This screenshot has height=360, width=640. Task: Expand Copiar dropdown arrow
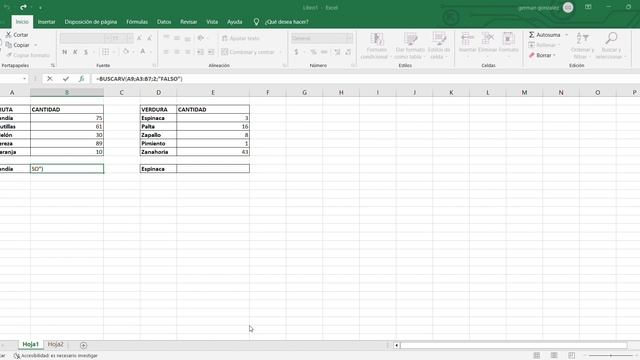(36, 45)
